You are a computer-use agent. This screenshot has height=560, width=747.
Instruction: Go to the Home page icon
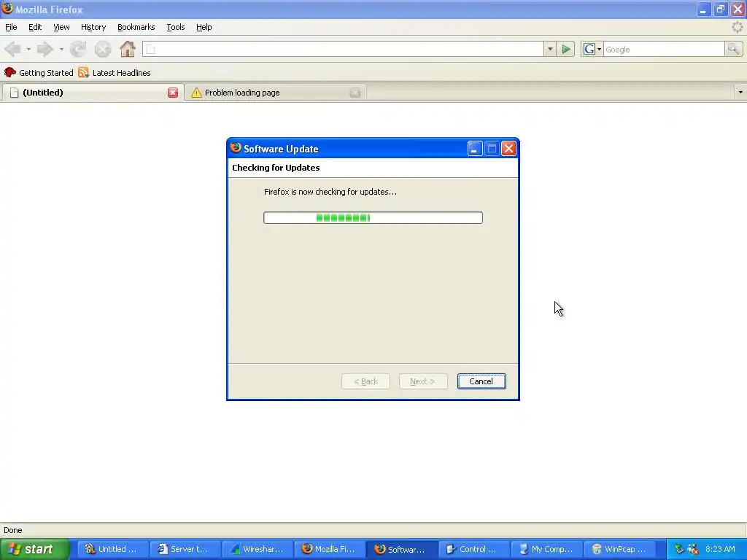coord(127,49)
